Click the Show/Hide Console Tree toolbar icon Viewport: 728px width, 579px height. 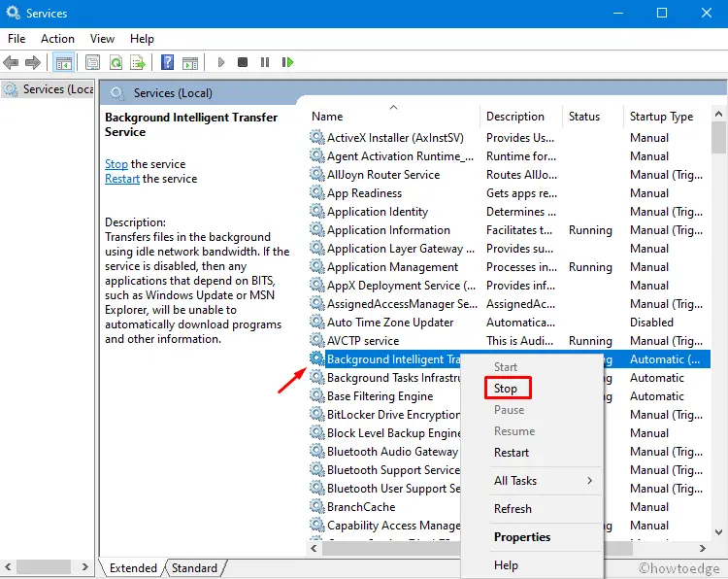coord(63,62)
